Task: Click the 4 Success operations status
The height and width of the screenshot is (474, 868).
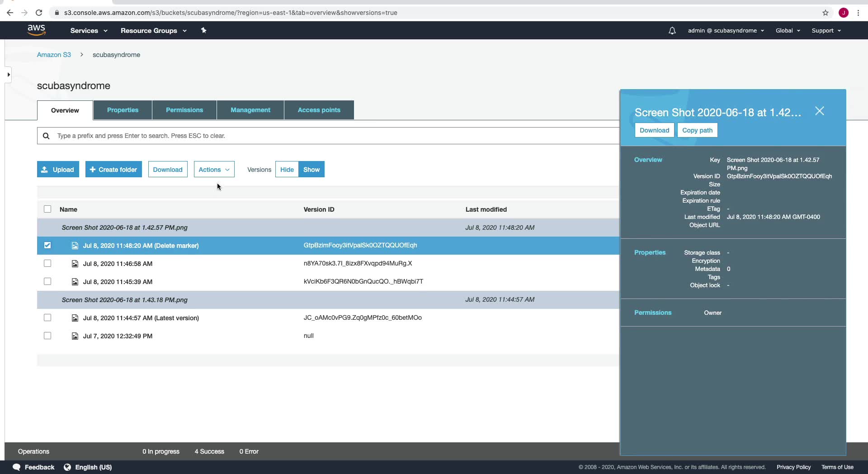Action: pos(209,451)
